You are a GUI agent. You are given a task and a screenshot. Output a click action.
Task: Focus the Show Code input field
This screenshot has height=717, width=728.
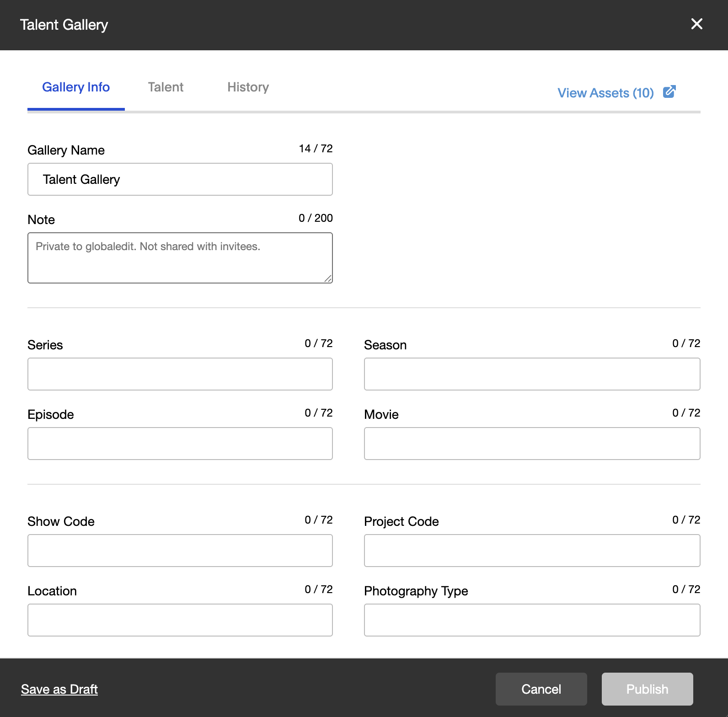pyautogui.click(x=180, y=551)
